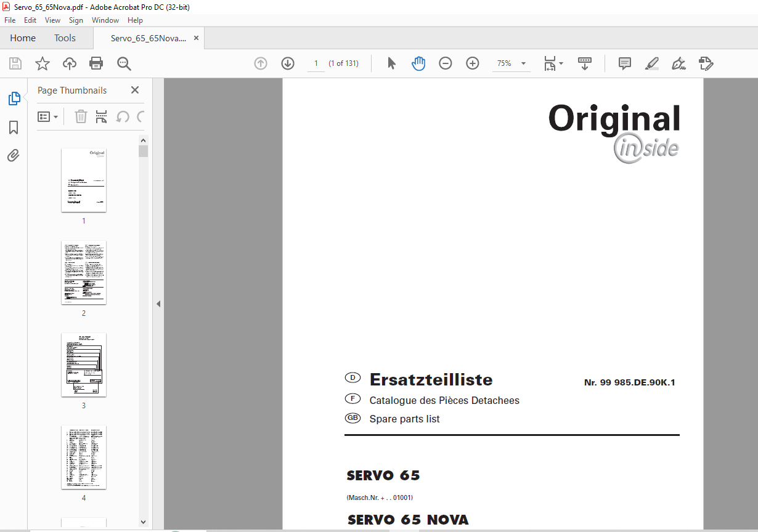Select the Highlight text tool
Image resolution: width=758 pixels, height=532 pixels.
[x=652, y=63]
